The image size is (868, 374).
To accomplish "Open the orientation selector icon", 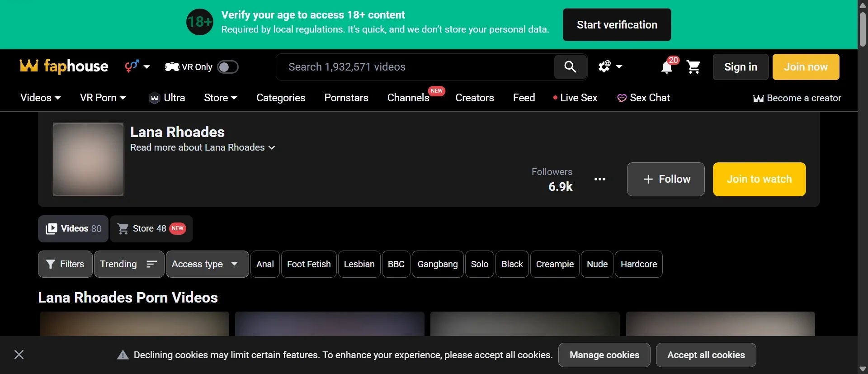I will coord(132,66).
